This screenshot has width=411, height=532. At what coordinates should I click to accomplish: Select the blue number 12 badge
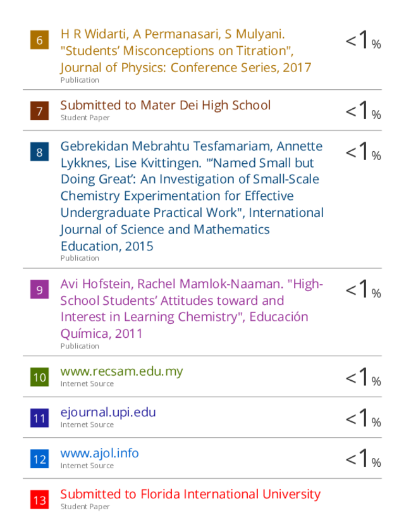pyautogui.click(x=39, y=459)
